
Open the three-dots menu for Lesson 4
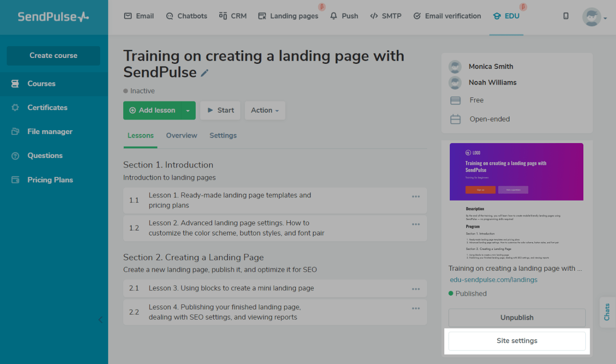(x=416, y=308)
